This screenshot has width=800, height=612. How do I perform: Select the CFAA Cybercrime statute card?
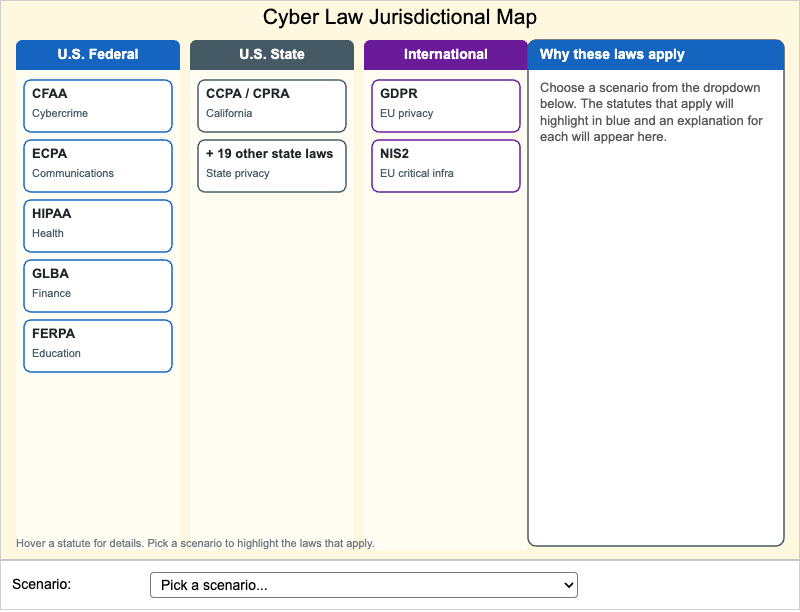click(98, 106)
